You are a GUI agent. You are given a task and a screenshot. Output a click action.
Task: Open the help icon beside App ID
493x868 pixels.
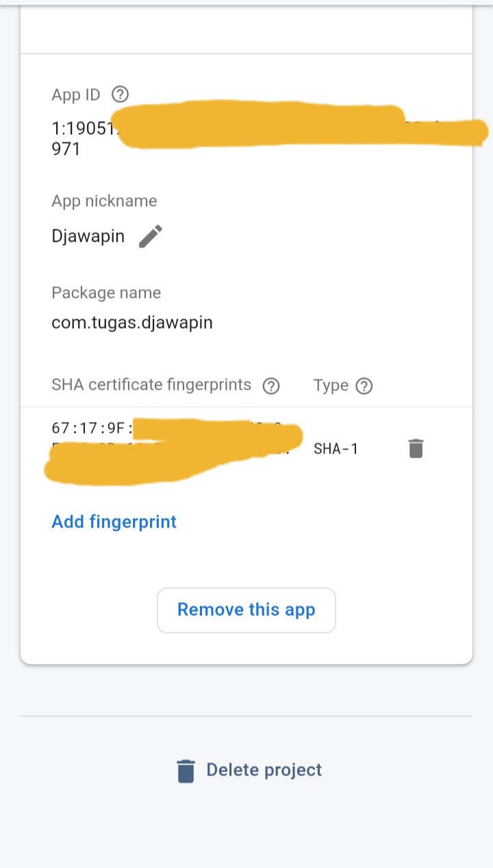click(x=120, y=95)
